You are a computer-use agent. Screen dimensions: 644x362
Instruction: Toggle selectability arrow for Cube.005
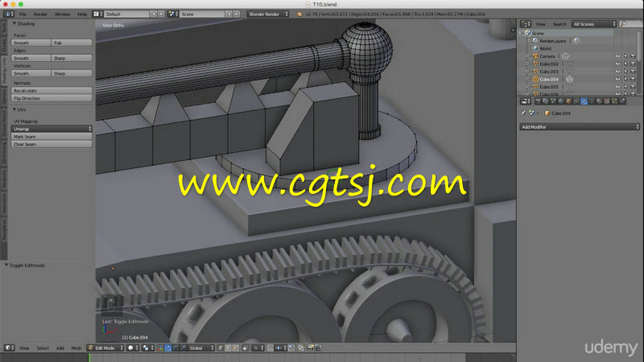click(x=625, y=87)
